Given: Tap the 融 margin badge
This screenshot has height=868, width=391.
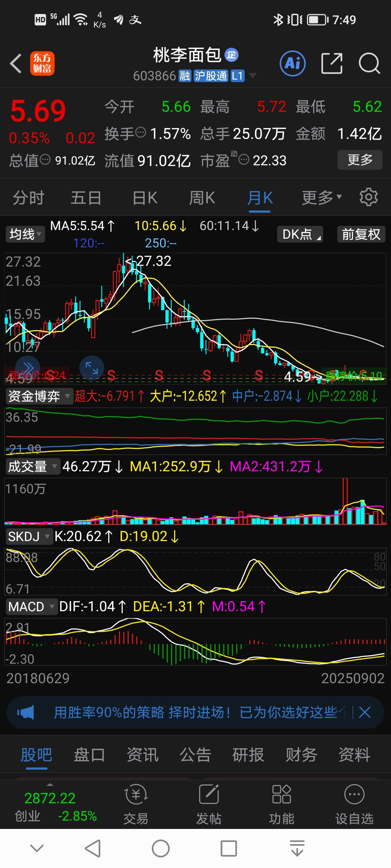Looking at the screenshot, I should [185, 76].
